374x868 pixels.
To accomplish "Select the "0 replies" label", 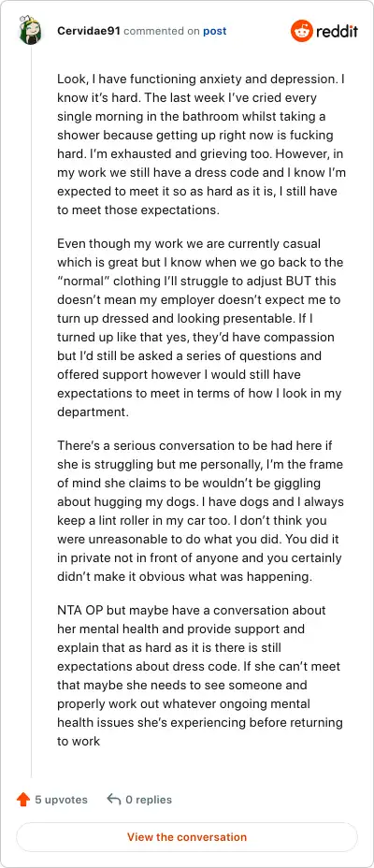I will [149, 800].
